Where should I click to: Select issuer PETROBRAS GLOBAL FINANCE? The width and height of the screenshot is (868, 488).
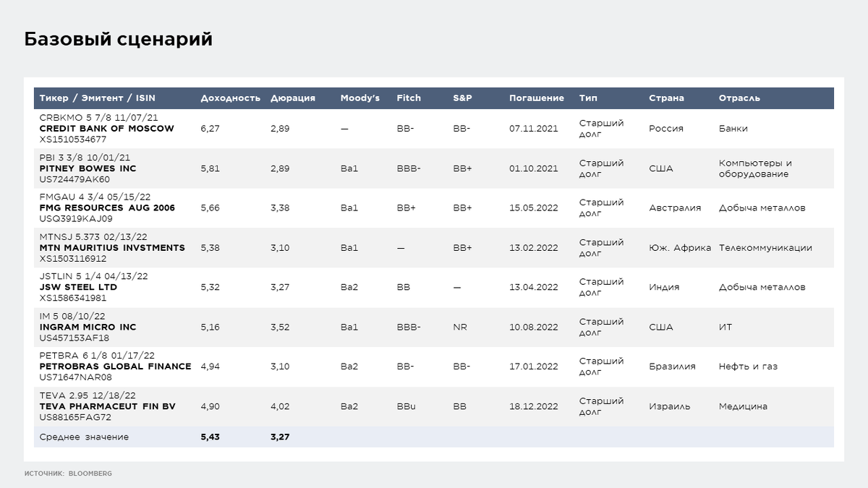pos(115,367)
